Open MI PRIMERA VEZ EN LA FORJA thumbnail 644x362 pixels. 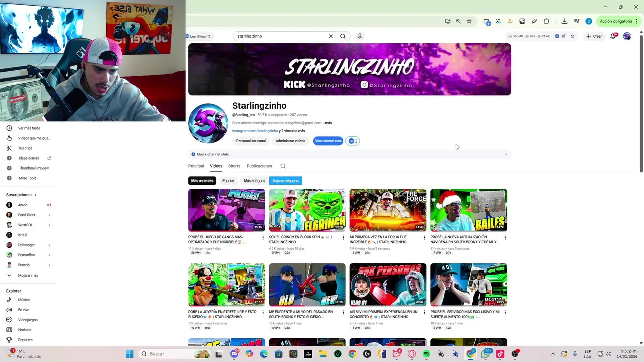[x=388, y=210]
